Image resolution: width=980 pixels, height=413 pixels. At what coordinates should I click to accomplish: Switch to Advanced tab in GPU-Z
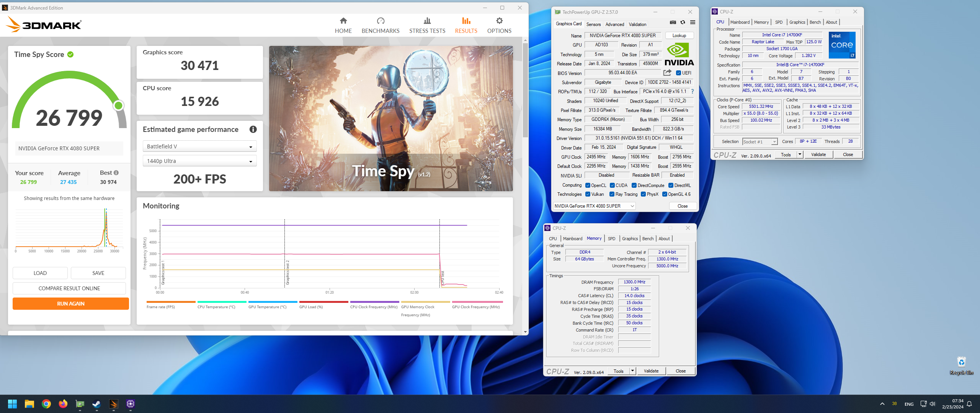[x=614, y=24]
